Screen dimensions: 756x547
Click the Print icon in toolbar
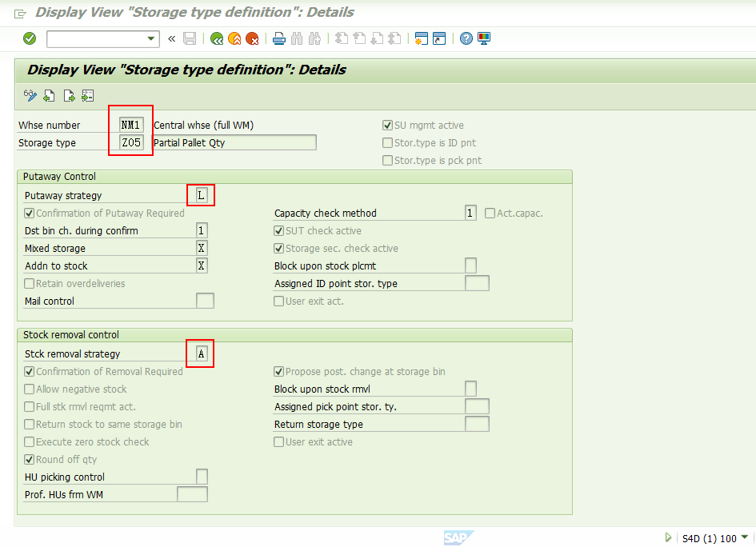coord(279,38)
